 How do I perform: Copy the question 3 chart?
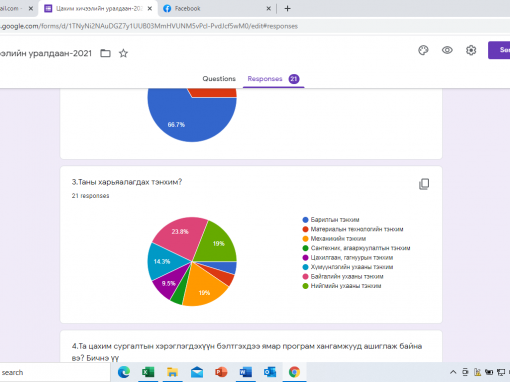(x=424, y=184)
